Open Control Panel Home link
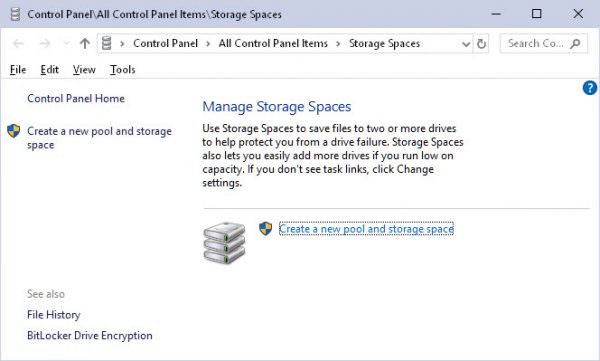The image size is (600, 361). [x=76, y=98]
